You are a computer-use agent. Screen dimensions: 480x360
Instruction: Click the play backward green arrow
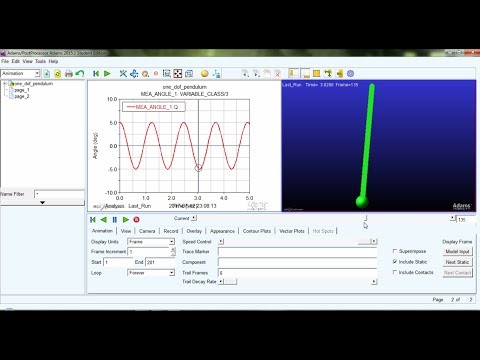coord(104,220)
